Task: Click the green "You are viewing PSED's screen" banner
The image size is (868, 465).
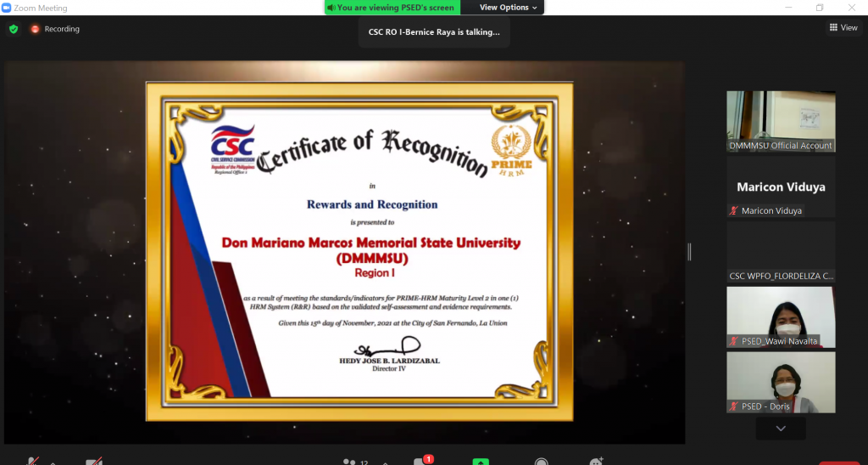Action: [392, 7]
